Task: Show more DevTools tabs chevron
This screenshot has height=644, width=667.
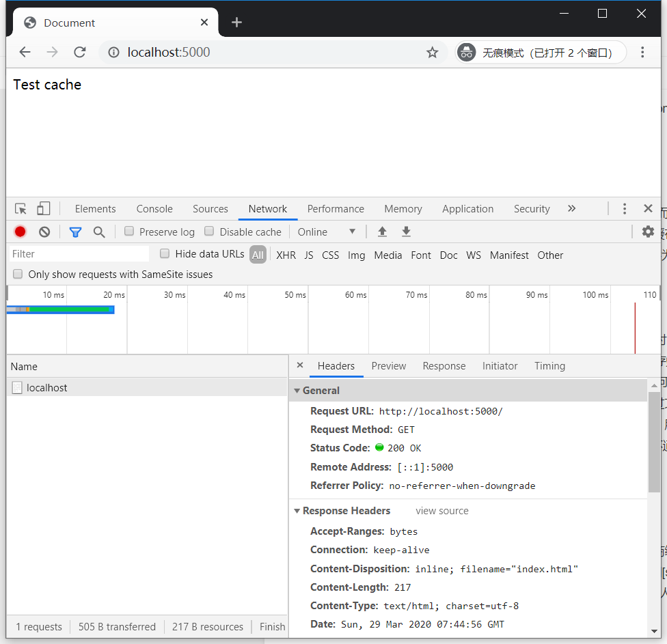Action: [572, 208]
